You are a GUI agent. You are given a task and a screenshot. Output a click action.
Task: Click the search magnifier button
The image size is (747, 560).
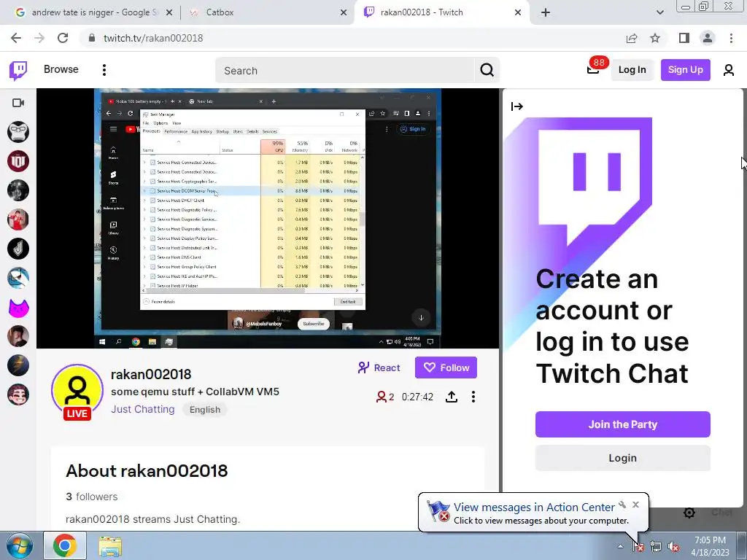[487, 71]
